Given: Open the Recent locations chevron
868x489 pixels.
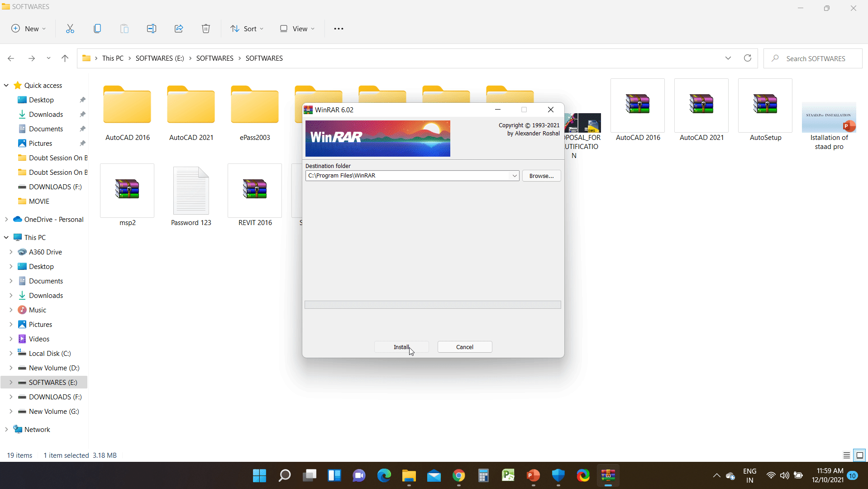Looking at the screenshot, I should click(x=48, y=58).
